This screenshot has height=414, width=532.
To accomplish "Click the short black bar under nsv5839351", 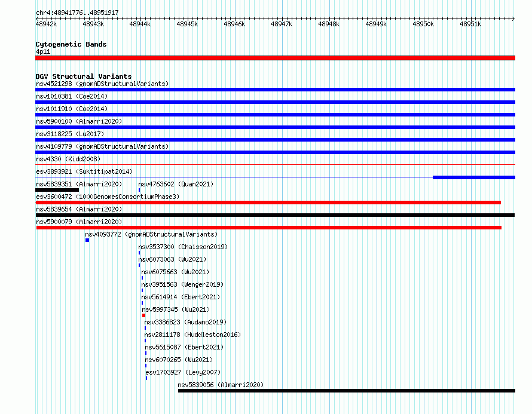I will coord(57,190).
